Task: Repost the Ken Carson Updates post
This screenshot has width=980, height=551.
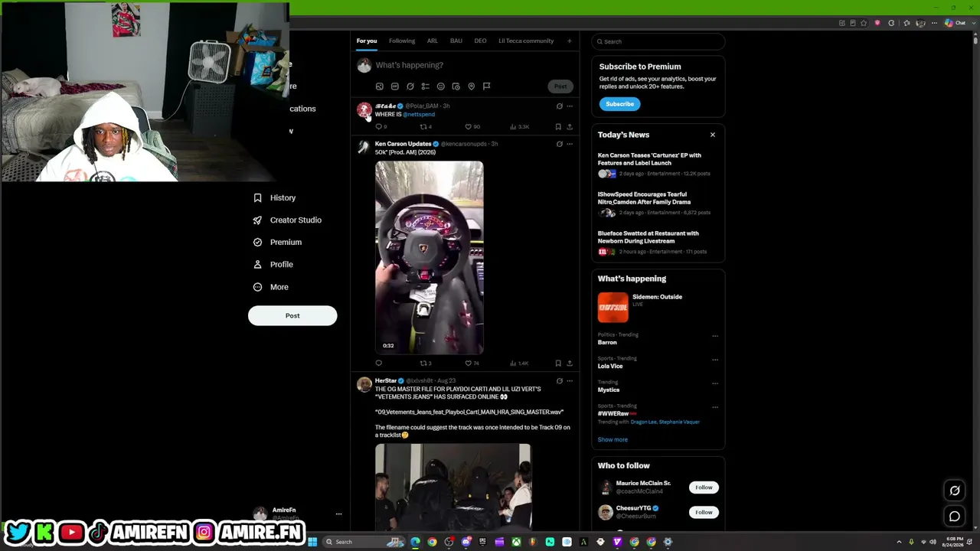Action: pyautogui.click(x=423, y=364)
